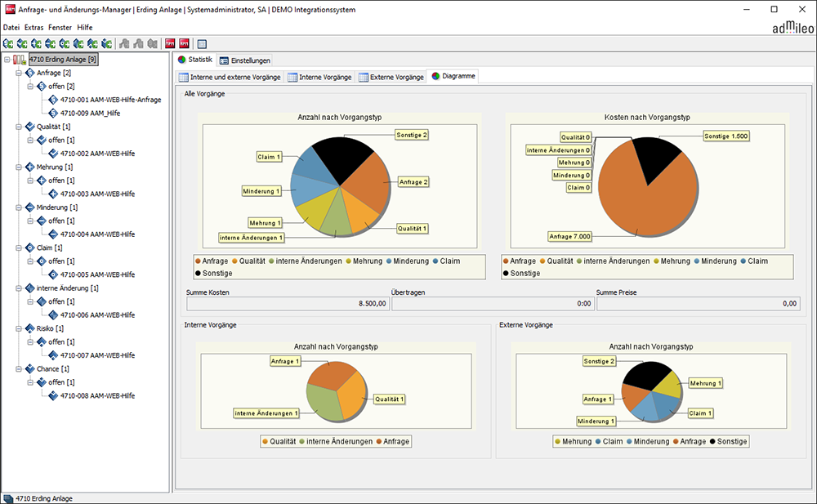Click the diamond icon of Qualität [1] node

[30, 127]
